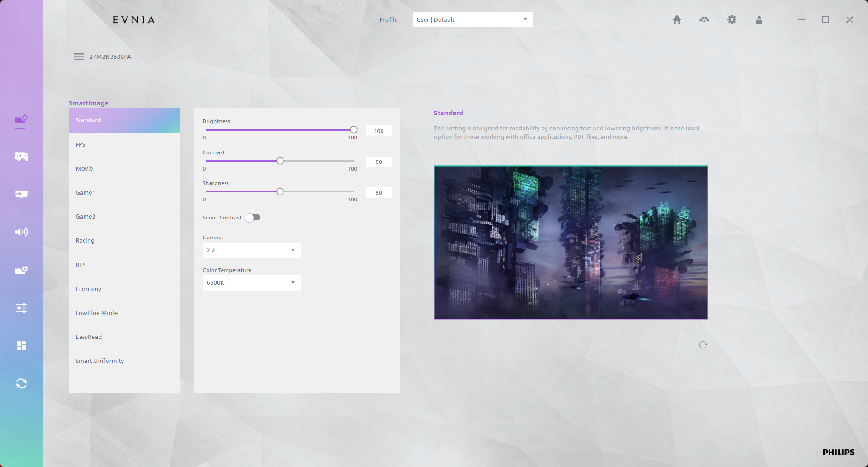This screenshot has height=467, width=868.
Task: Open the input source sidebar section
Action: (21, 194)
